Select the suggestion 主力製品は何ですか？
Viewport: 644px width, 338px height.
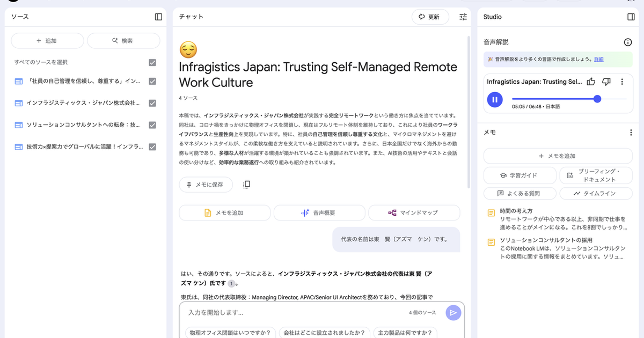coord(405,332)
